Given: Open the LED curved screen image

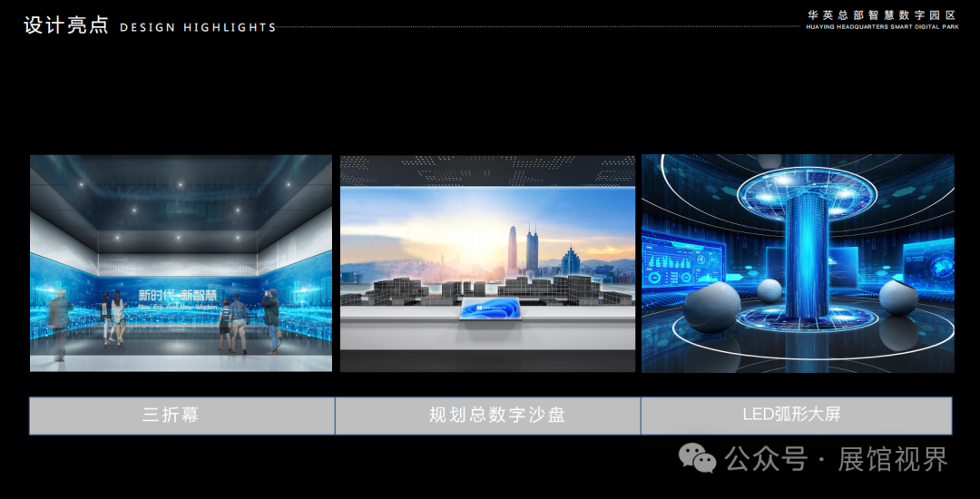Looking at the screenshot, I should point(798,263).
